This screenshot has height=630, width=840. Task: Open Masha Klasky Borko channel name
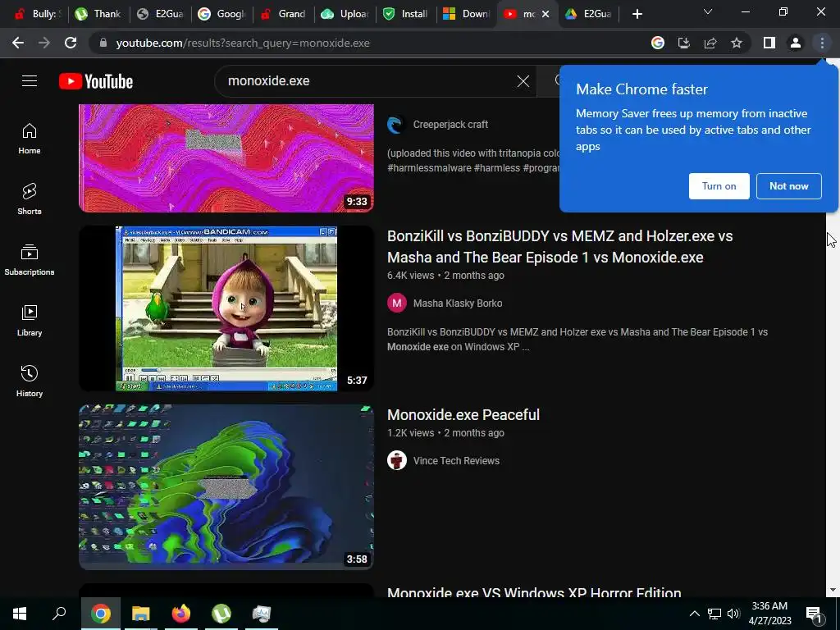tap(458, 304)
